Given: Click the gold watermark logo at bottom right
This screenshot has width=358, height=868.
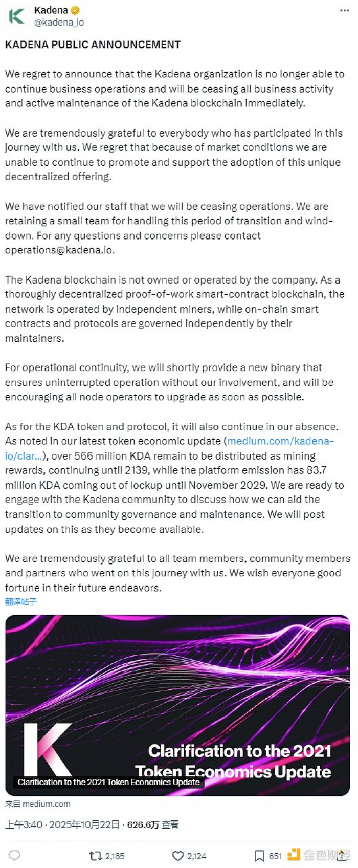Looking at the screenshot, I should coord(294,854).
